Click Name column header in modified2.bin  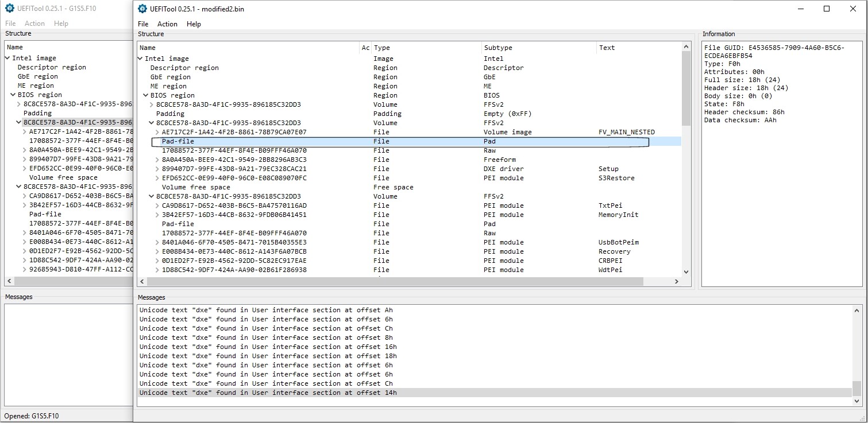coord(248,48)
